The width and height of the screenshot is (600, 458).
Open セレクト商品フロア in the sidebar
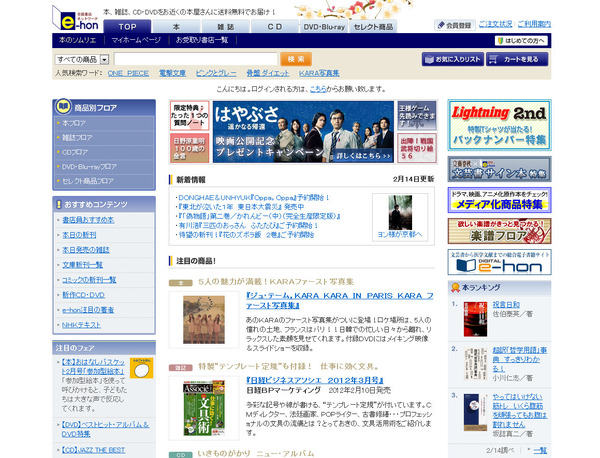(88, 181)
